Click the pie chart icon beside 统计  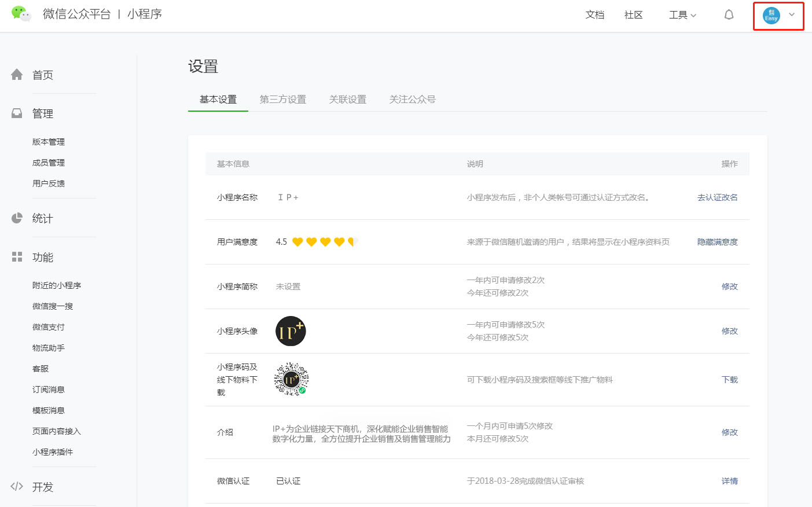17,218
